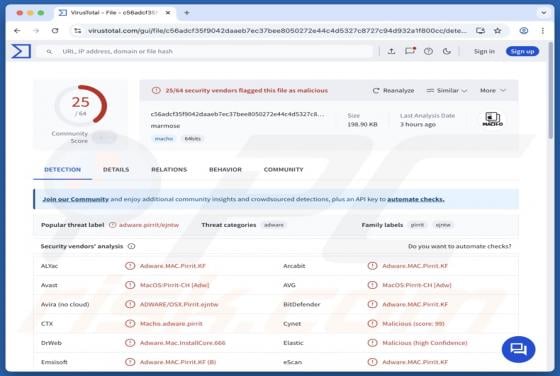
Task: Click the Community Score indicator
Action: coord(83,137)
